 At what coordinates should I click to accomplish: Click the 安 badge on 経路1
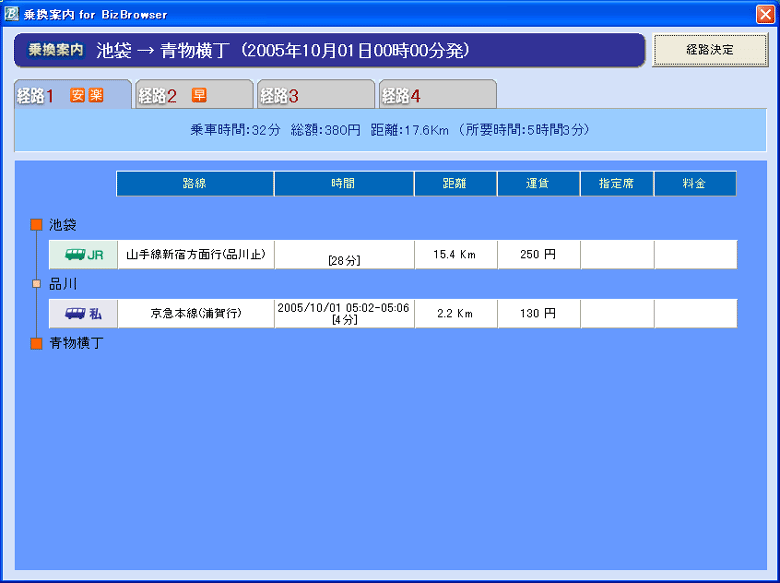tap(77, 95)
